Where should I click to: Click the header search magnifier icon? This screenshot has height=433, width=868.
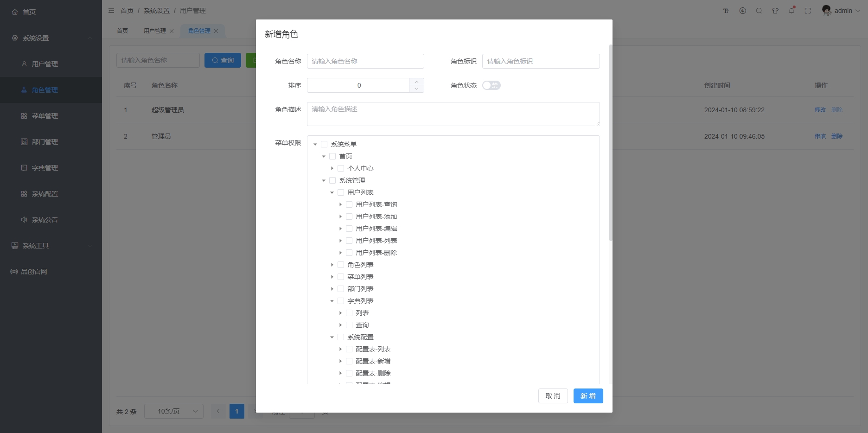759,11
